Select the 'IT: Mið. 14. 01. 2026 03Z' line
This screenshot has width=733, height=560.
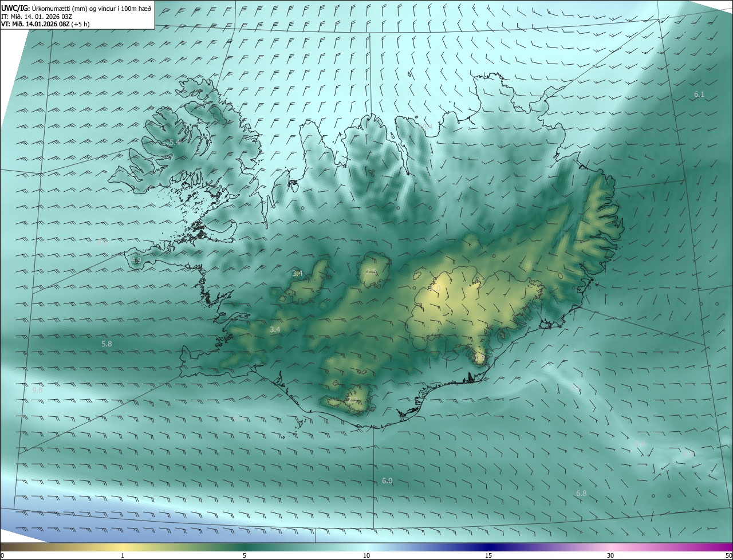[36, 17]
